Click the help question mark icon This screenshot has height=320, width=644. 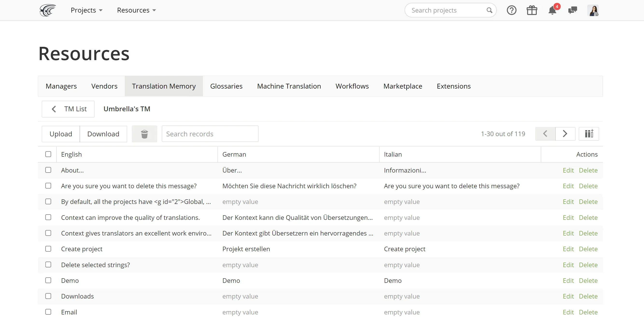pos(511,10)
